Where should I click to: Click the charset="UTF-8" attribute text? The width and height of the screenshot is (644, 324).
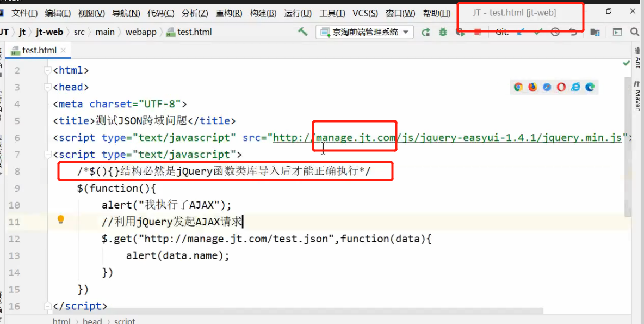pos(135,104)
